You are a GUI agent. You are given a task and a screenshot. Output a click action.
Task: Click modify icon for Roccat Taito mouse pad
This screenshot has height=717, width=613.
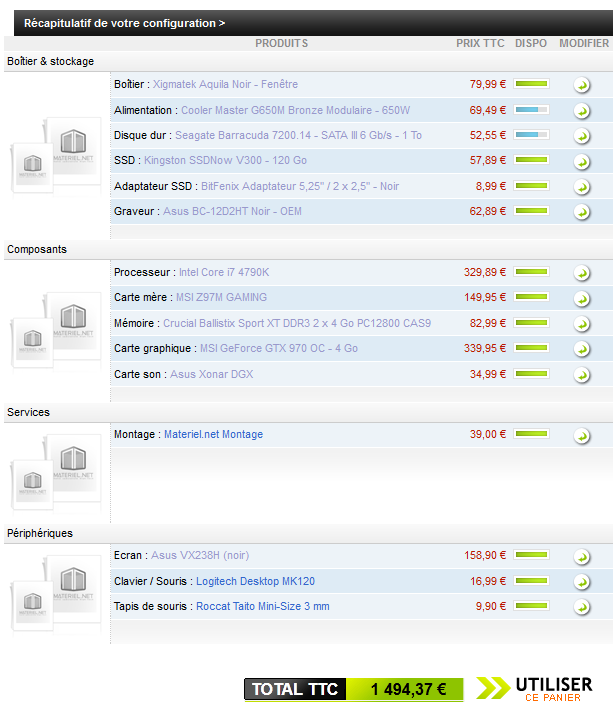[582, 608]
